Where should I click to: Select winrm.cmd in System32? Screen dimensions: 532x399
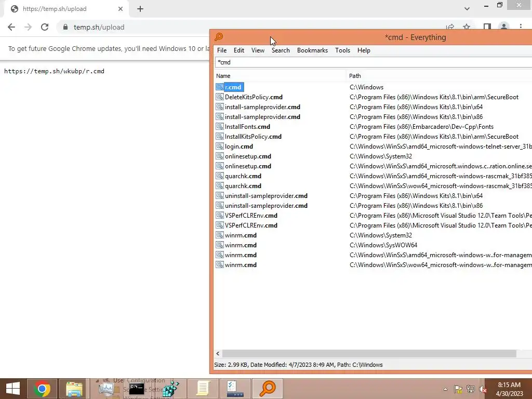(241, 235)
